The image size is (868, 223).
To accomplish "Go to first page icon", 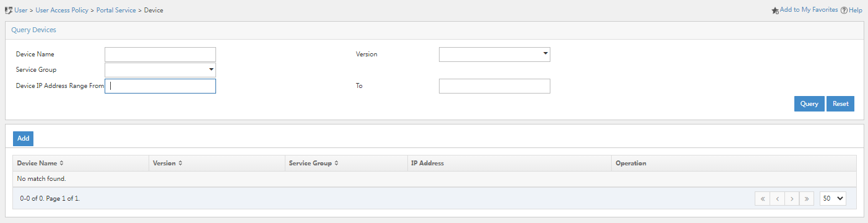I will click(x=762, y=199).
